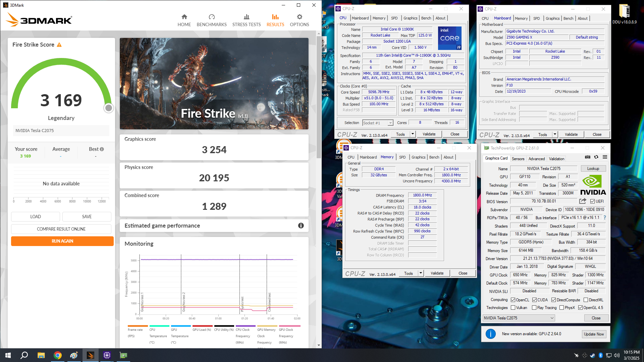Click the Fire Strike Score warning icon
This screenshot has width=644, height=362.
(59, 45)
